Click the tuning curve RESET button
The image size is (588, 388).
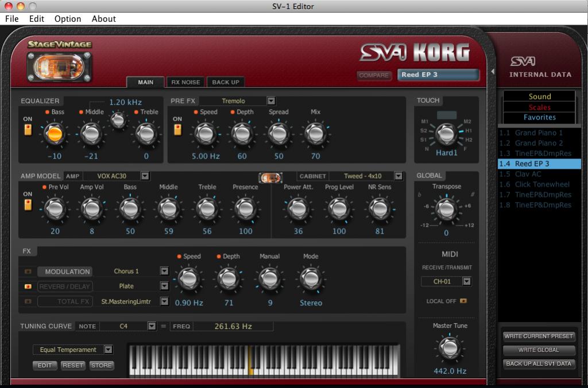(x=73, y=365)
